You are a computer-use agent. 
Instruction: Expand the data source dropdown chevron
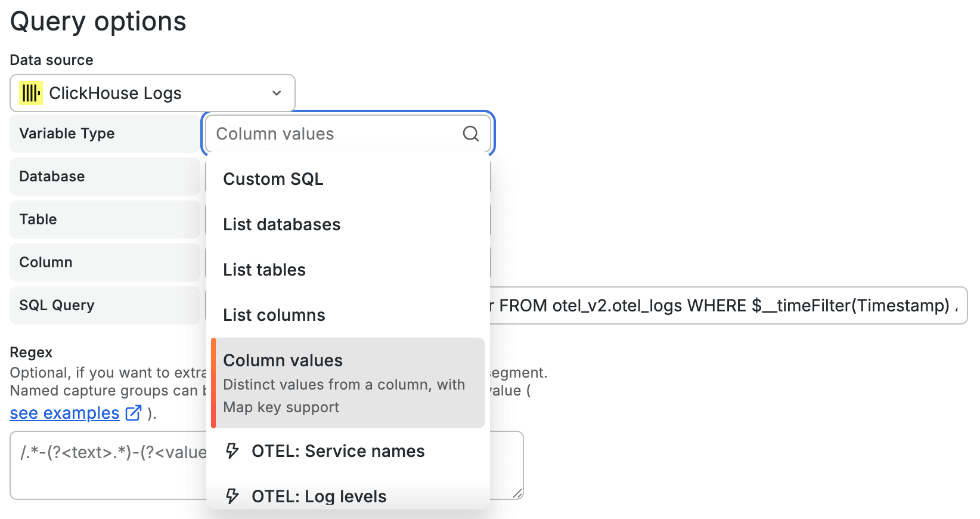tap(277, 93)
